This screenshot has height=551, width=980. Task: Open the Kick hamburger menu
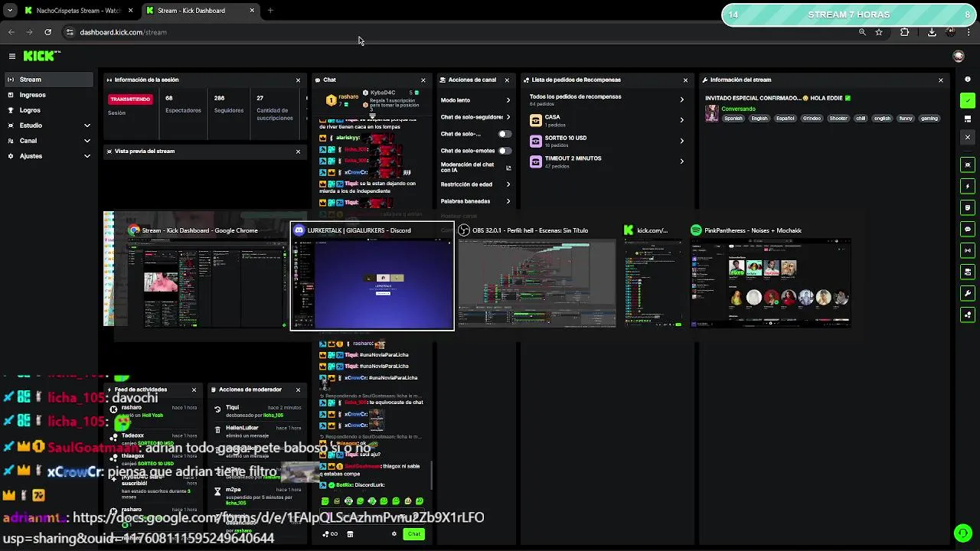(12, 56)
